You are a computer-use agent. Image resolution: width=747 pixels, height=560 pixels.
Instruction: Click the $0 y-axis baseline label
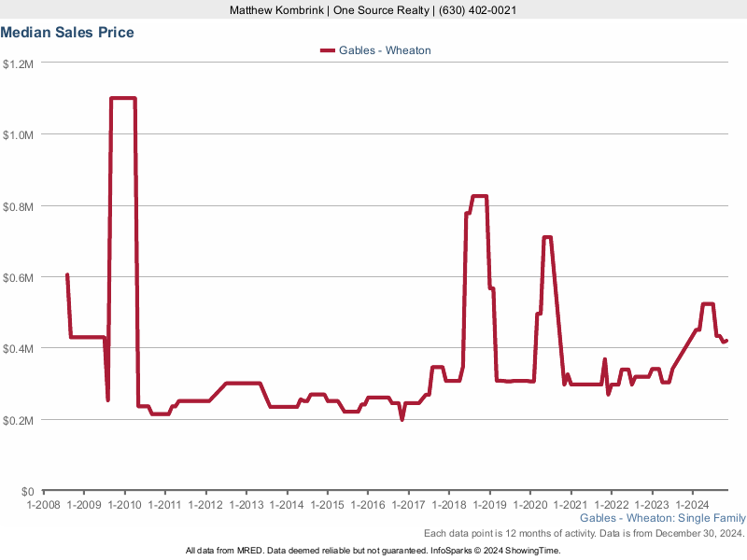(28, 491)
